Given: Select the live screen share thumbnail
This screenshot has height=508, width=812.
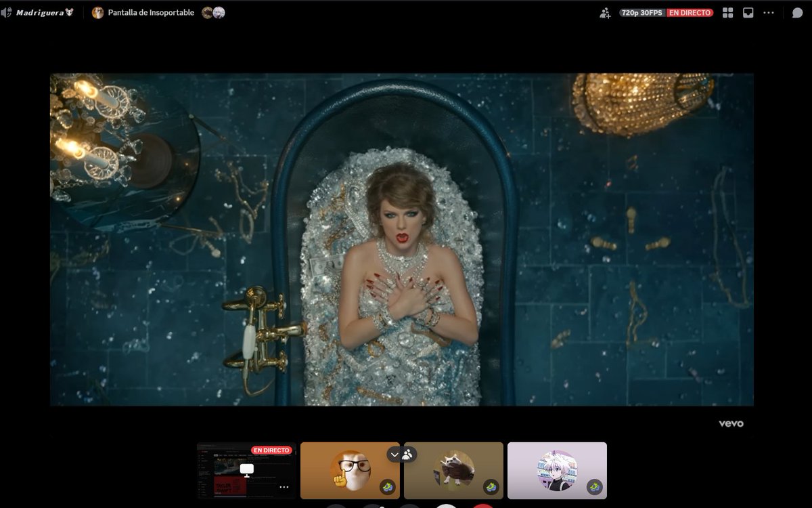Looking at the screenshot, I should (x=246, y=470).
